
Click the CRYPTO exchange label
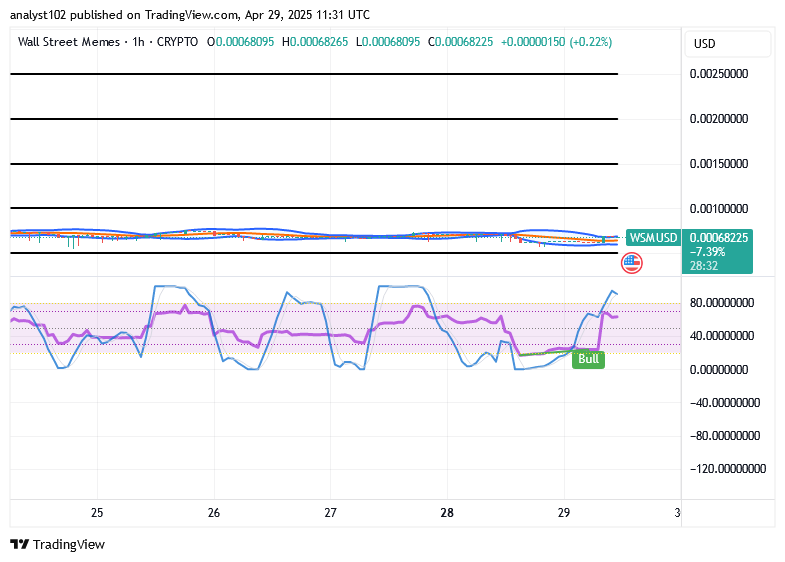[x=177, y=42]
